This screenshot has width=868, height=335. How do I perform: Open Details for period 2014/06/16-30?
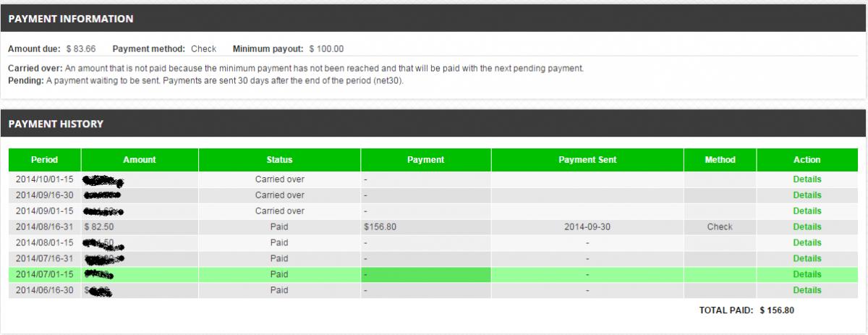tap(807, 290)
